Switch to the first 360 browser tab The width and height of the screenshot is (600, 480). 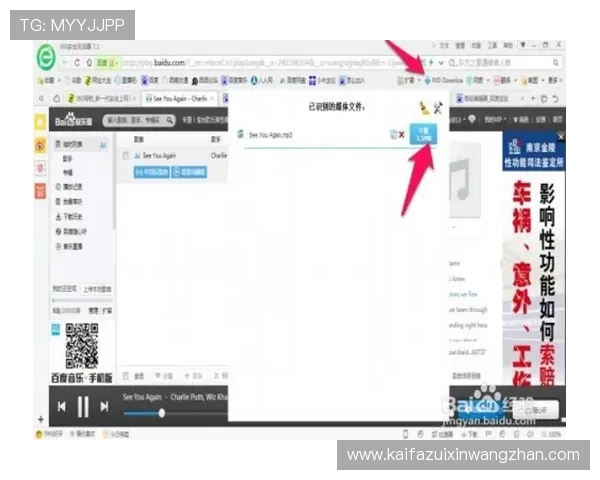pos(101,99)
